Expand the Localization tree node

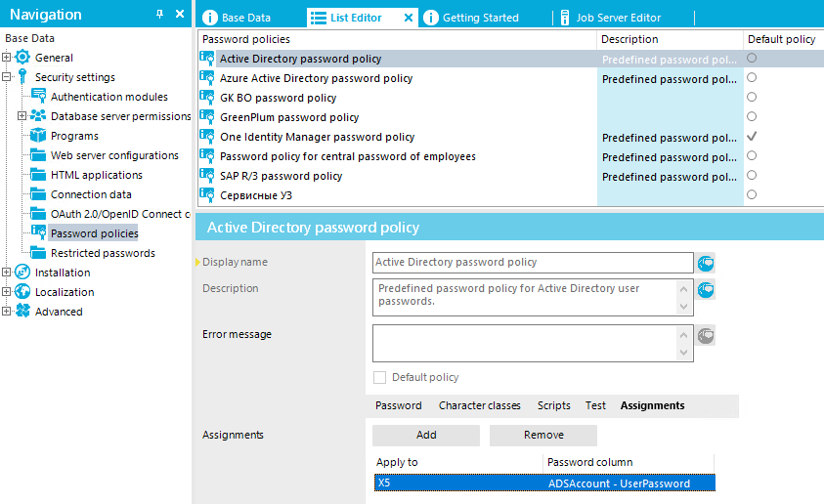tap(7, 292)
